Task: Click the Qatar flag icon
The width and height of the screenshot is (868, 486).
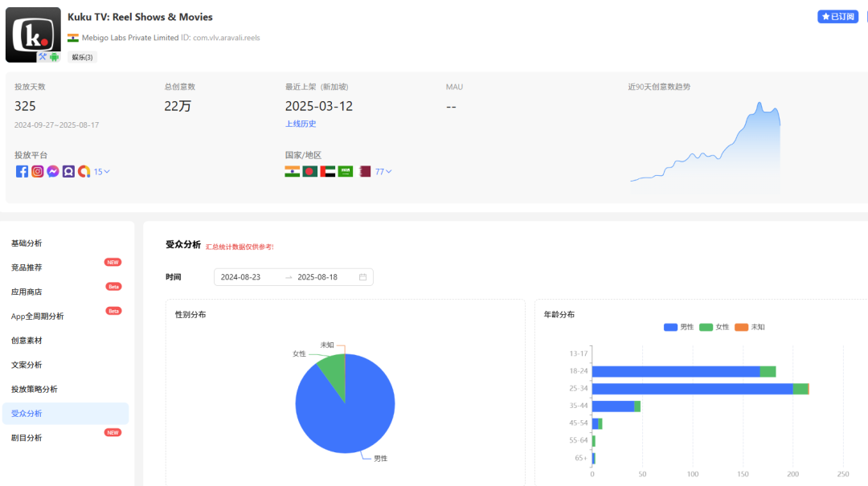Action: pos(365,172)
